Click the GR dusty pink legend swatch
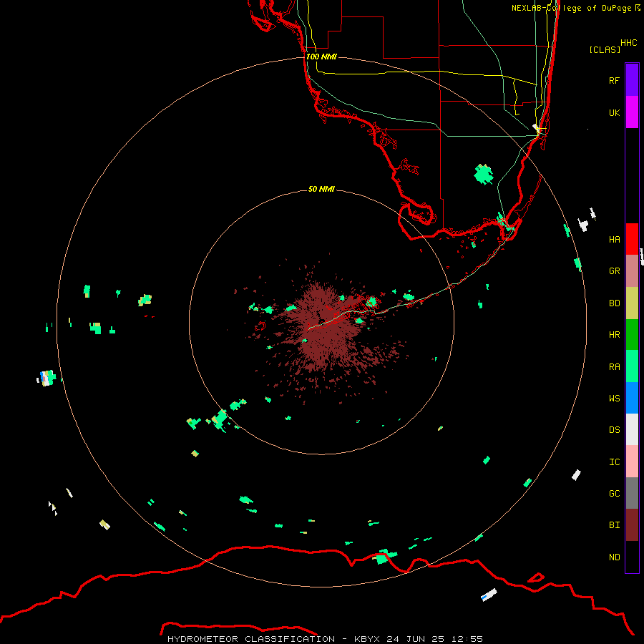644x644 pixels. (632, 270)
